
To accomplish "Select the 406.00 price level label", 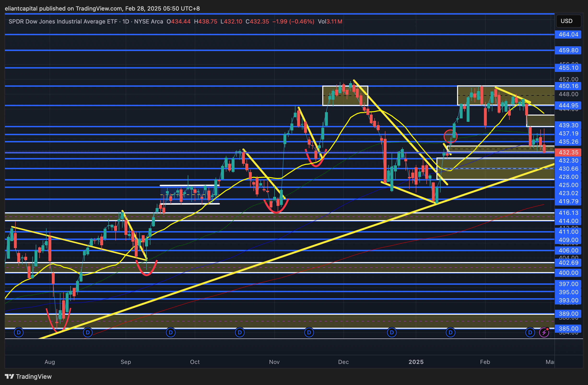I will pos(568,251).
